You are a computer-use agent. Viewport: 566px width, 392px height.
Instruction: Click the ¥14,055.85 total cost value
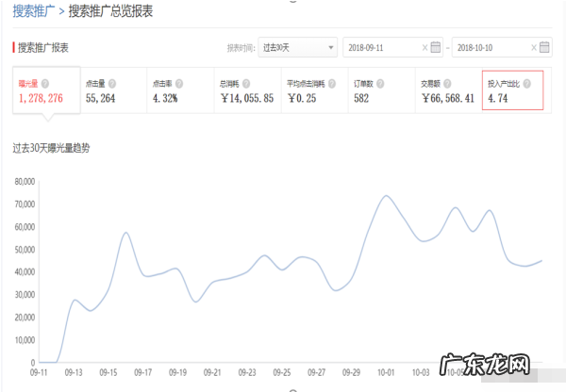247,98
